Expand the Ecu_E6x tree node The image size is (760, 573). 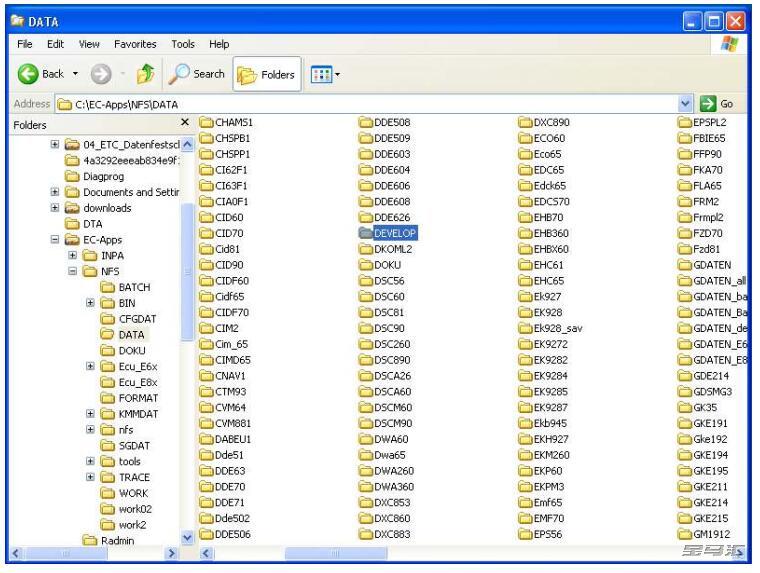(x=90, y=366)
